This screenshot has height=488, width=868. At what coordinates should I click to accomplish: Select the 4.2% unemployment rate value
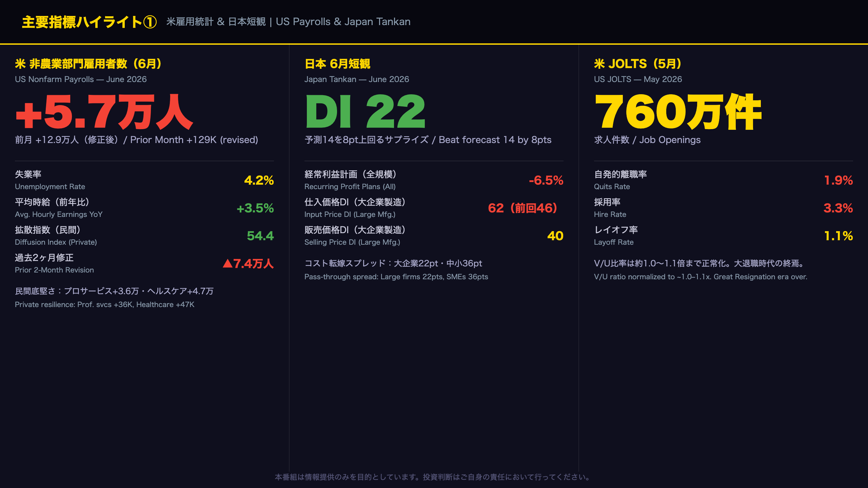coord(259,180)
